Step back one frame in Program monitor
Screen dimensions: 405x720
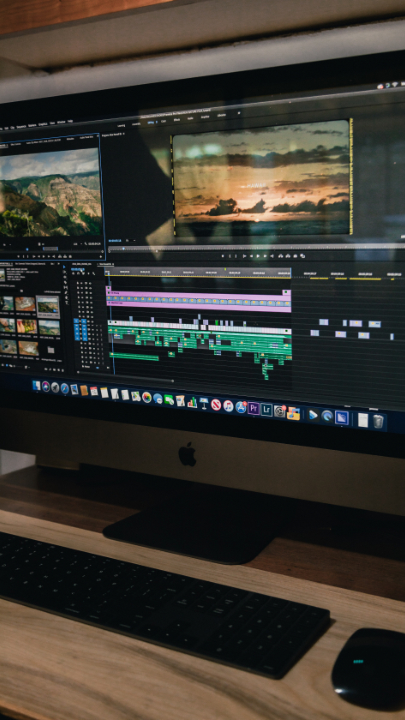[x=252, y=256]
